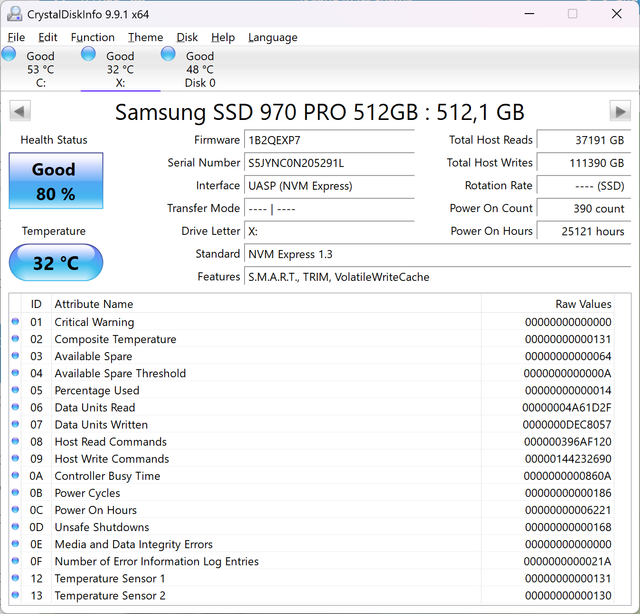Select the C: drive tab at 53 °C
Screen dimensions: 640x614
(x=40, y=69)
